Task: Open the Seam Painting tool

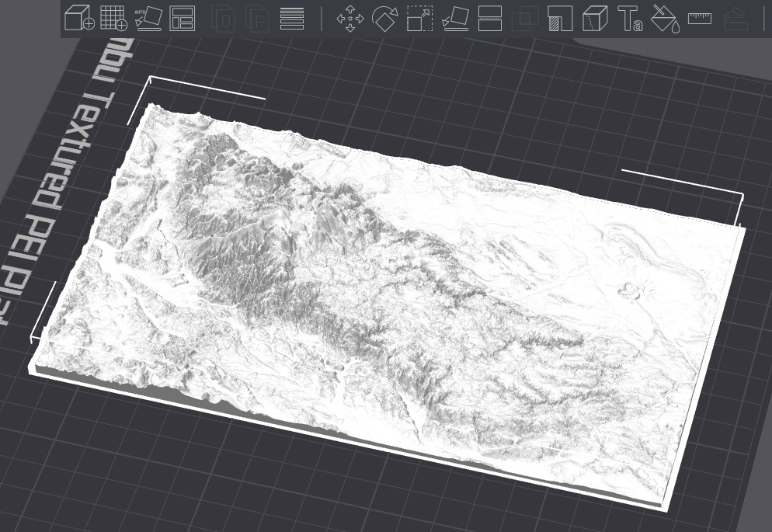Action: [x=595, y=18]
